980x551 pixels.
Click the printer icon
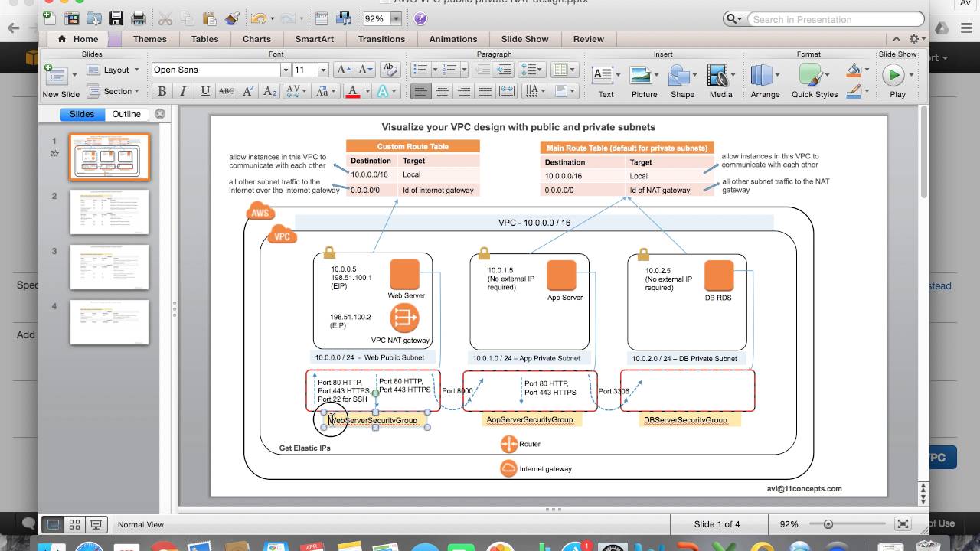tap(139, 18)
